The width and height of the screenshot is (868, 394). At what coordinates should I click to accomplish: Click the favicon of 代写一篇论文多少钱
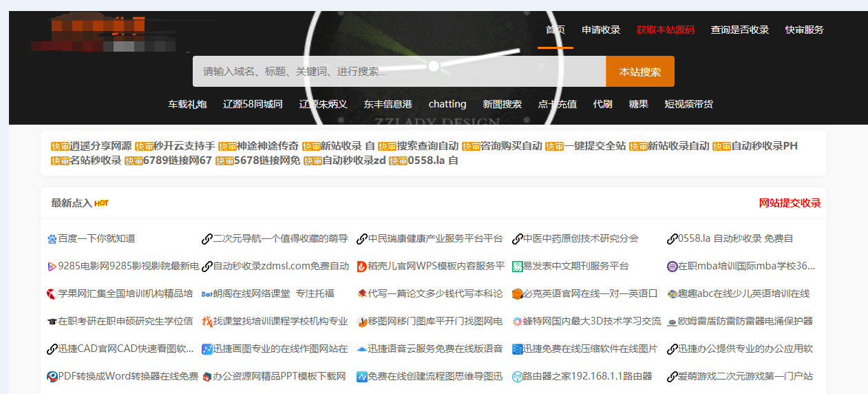(362, 294)
